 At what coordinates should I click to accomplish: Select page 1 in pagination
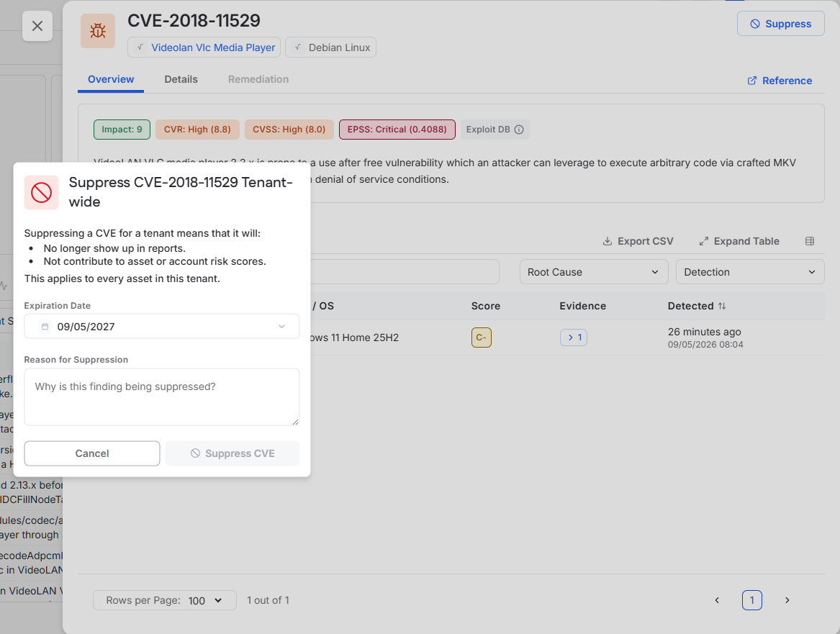[x=752, y=600]
